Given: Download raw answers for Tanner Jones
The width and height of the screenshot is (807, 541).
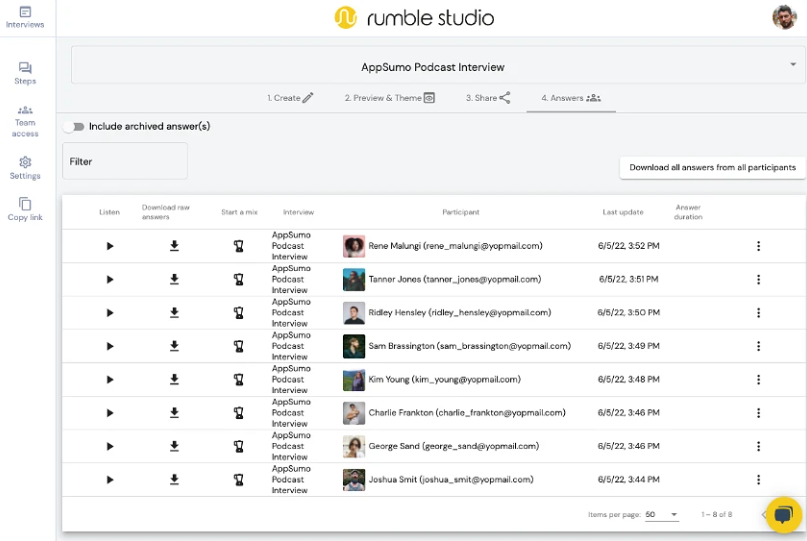Looking at the screenshot, I should point(174,279).
